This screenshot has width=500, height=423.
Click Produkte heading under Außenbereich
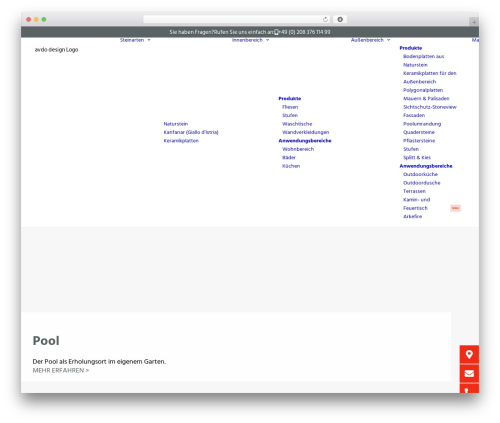(411, 48)
